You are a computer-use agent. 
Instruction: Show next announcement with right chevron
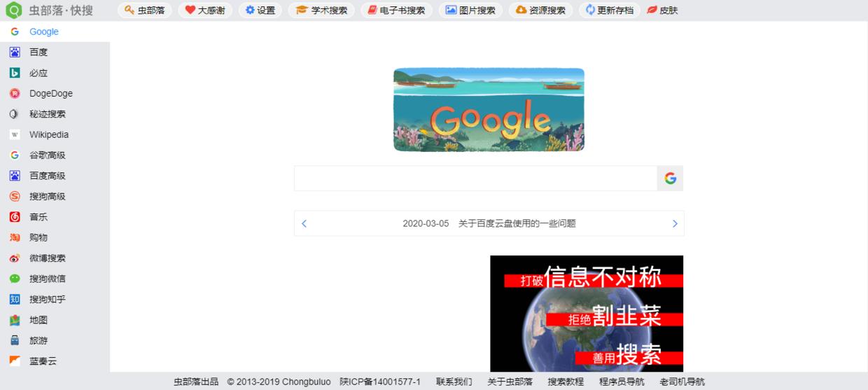tap(675, 223)
